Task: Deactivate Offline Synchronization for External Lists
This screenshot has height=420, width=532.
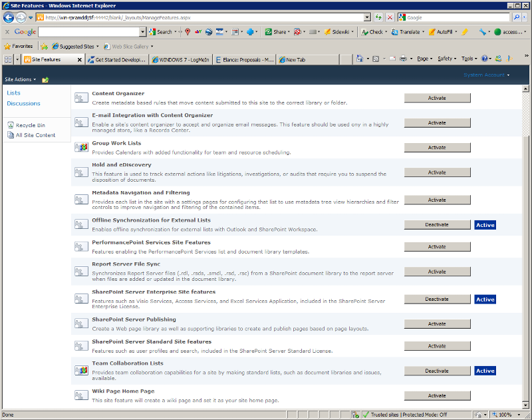Action: (437, 225)
